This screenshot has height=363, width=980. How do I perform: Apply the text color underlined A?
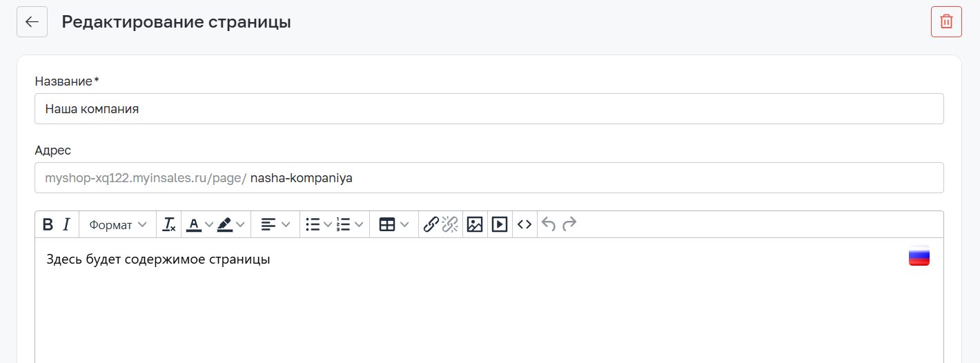coord(194,224)
